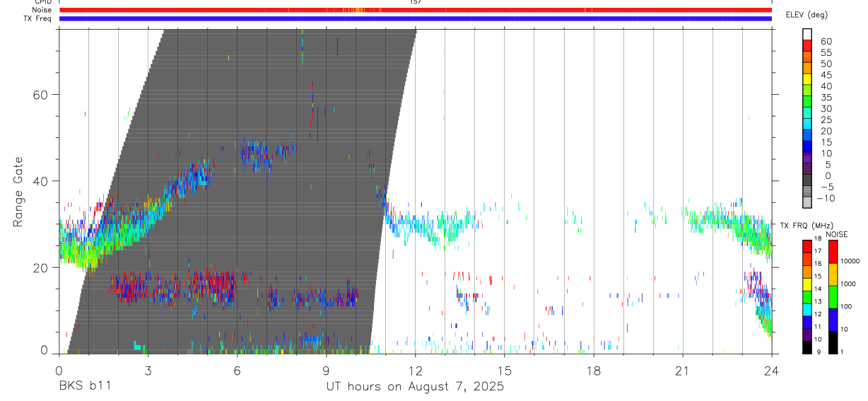This screenshot has height=401, width=868.
Task: Click the '15' tick on the UT hours axis
Action: tap(504, 370)
